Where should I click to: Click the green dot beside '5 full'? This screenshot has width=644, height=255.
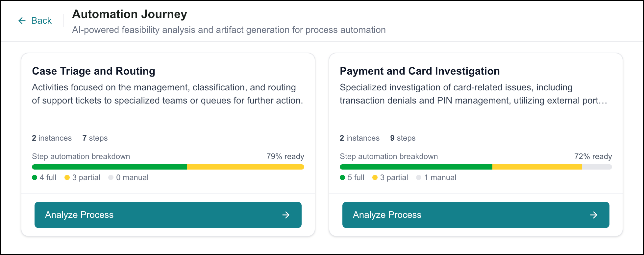coord(342,177)
